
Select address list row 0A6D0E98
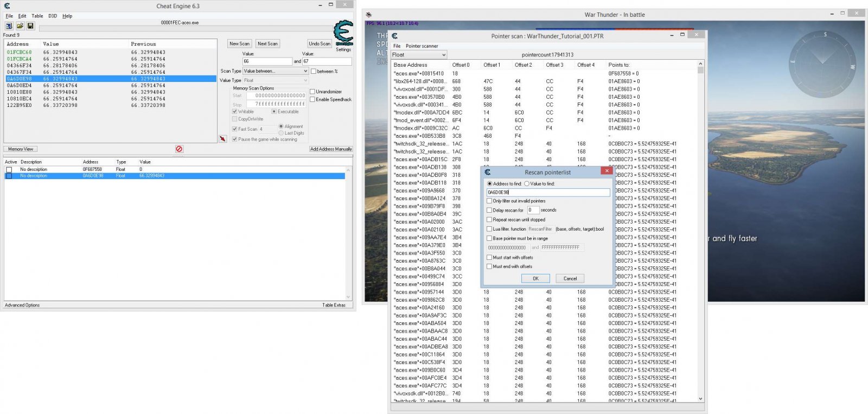click(175, 176)
